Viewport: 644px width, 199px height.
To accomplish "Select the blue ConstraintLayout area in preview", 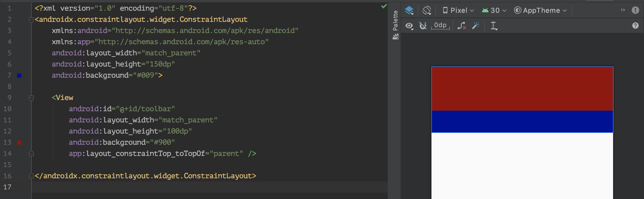I will (x=522, y=121).
